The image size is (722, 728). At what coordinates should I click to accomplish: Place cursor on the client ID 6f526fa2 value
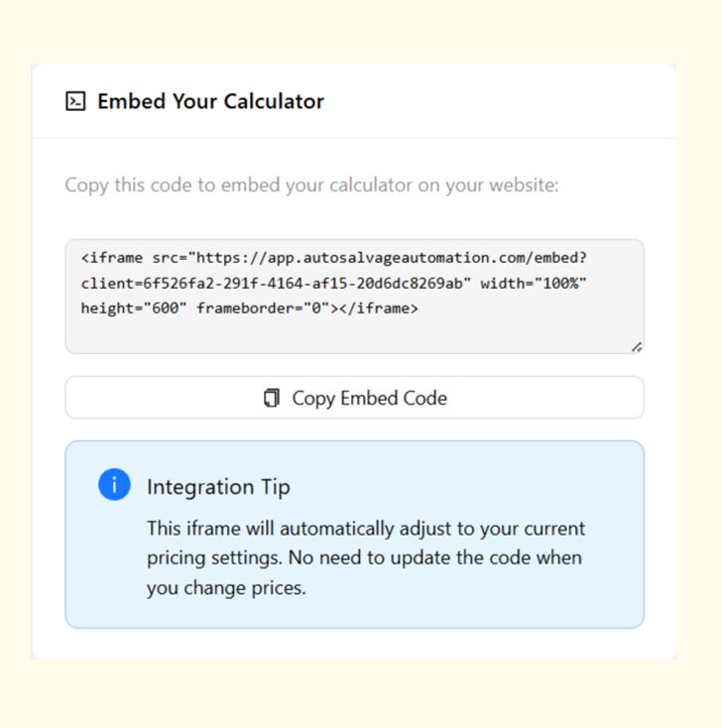pos(302,284)
